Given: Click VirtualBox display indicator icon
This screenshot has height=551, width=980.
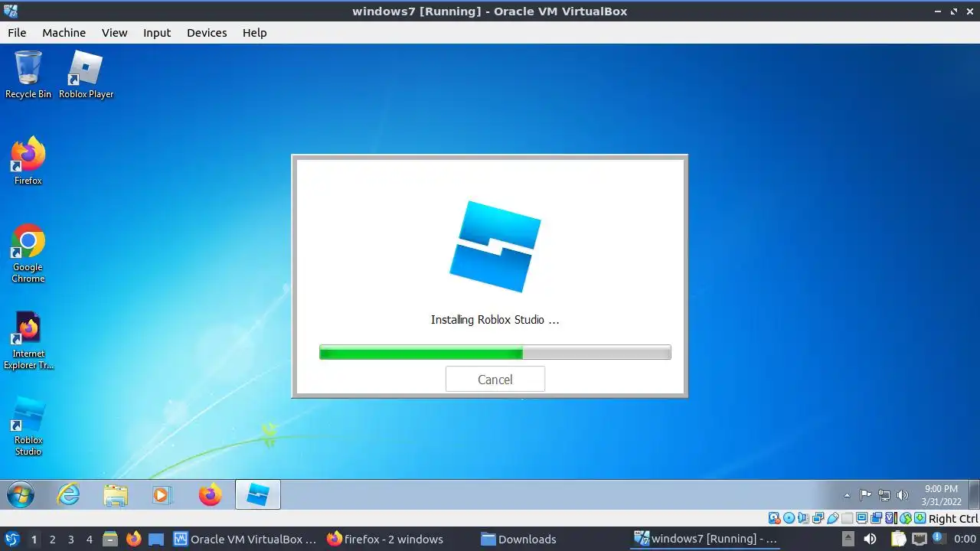Looking at the screenshot, I should (861, 518).
